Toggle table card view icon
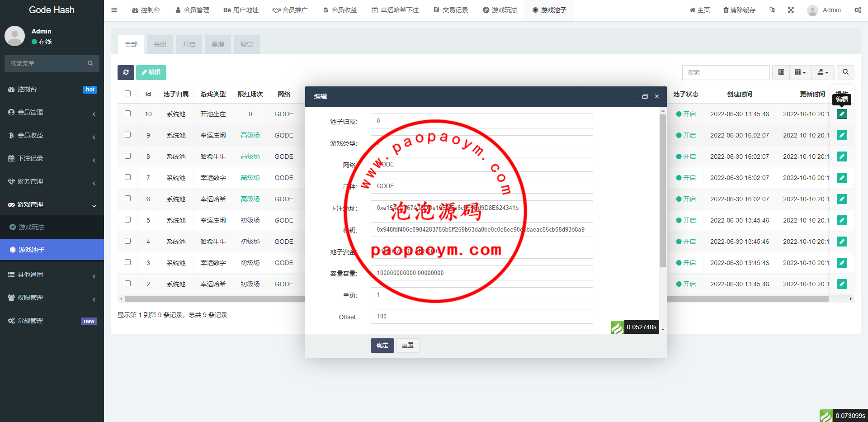This screenshot has height=422, width=868. pyautogui.click(x=781, y=72)
